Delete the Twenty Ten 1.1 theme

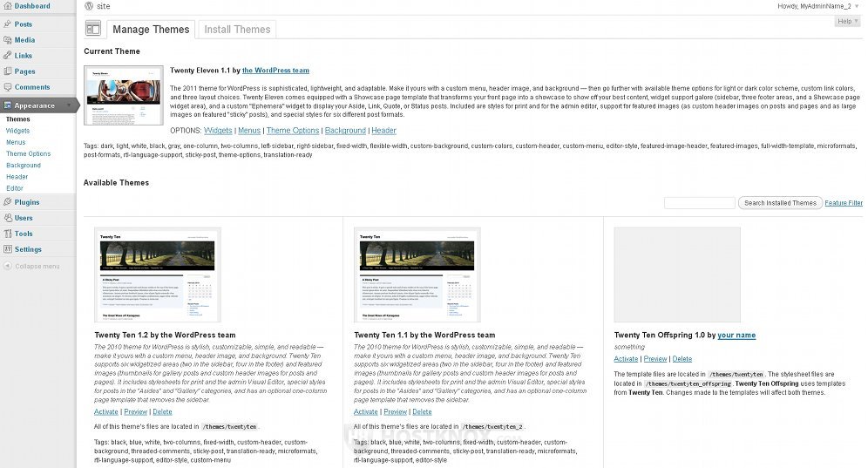tap(422, 412)
